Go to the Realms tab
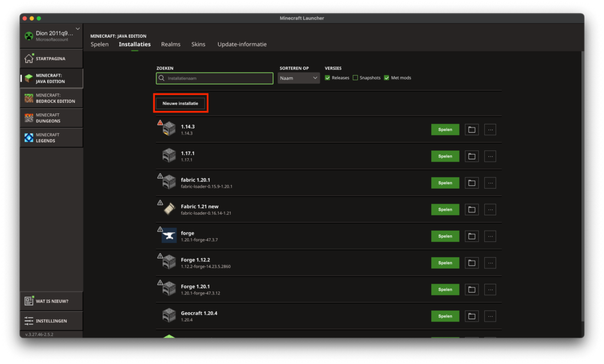 pyautogui.click(x=170, y=44)
